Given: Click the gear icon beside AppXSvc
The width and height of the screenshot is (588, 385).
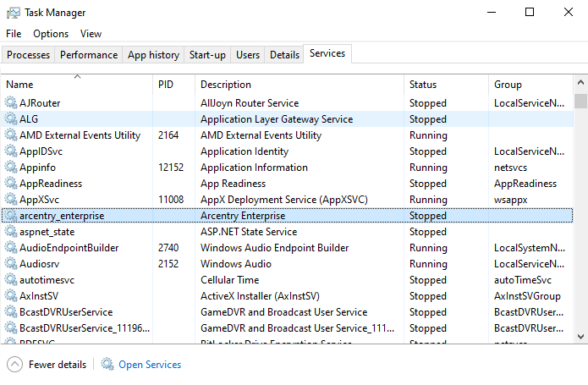Looking at the screenshot, I should [x=11, y=200].
